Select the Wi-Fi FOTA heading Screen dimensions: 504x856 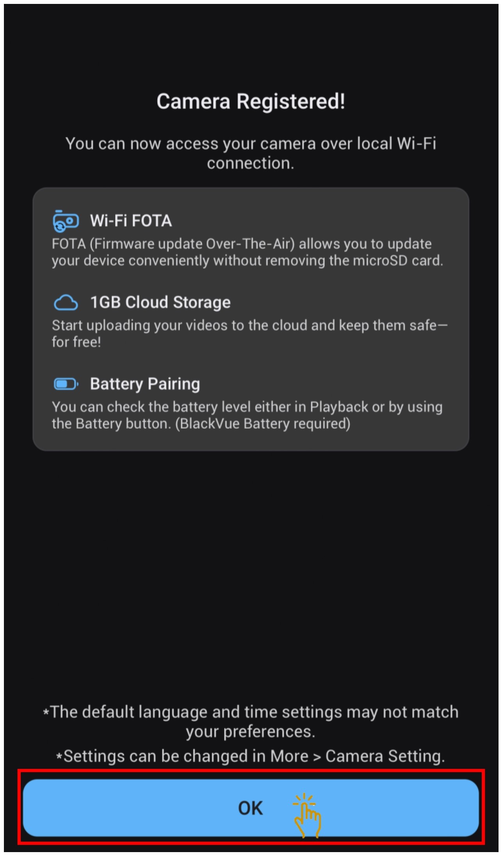click(x=131, y=221)
